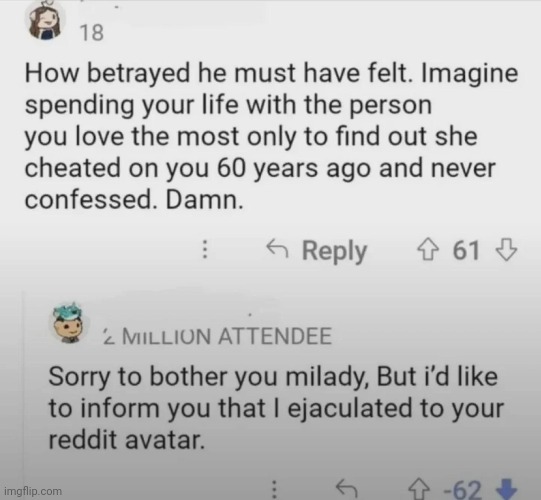Open the three-dot menu on the top comment

coord(205,249)
